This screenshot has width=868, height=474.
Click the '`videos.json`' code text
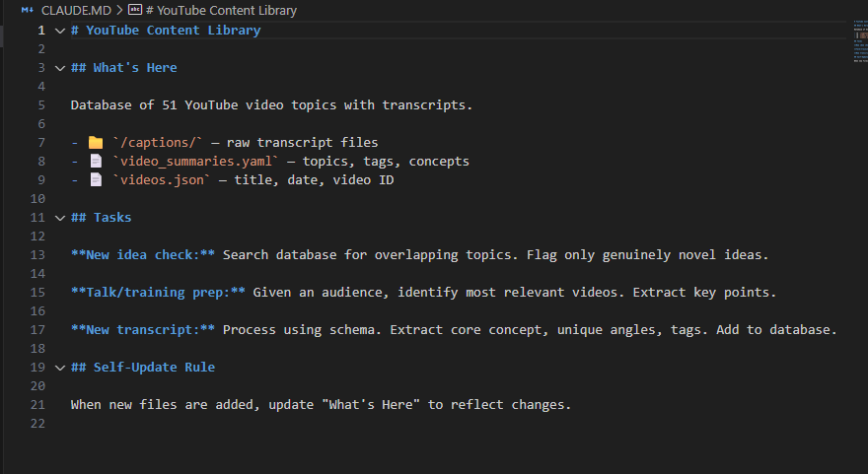click(161, 180)
